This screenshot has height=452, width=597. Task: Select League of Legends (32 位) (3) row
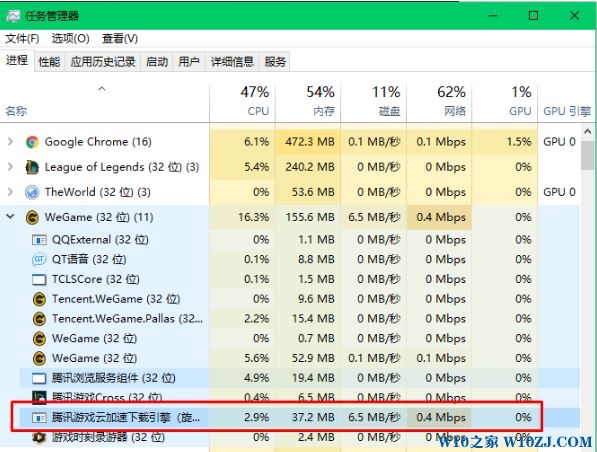click(122, 167)
